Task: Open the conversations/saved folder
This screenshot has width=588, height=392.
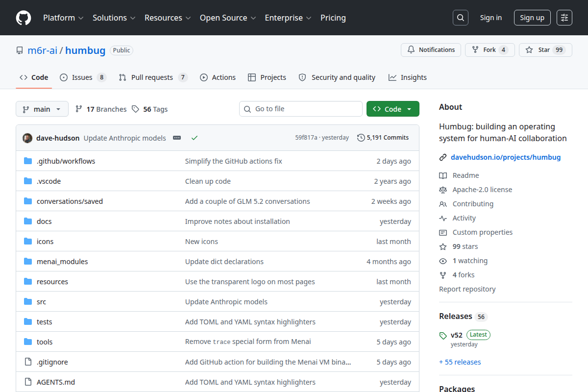Action: [70, 201]
